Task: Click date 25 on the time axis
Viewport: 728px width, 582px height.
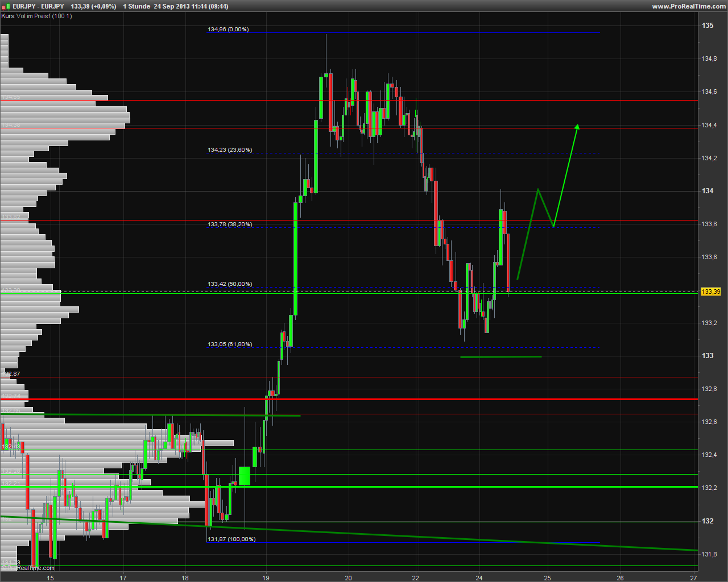Action: [x=547, y=578]
